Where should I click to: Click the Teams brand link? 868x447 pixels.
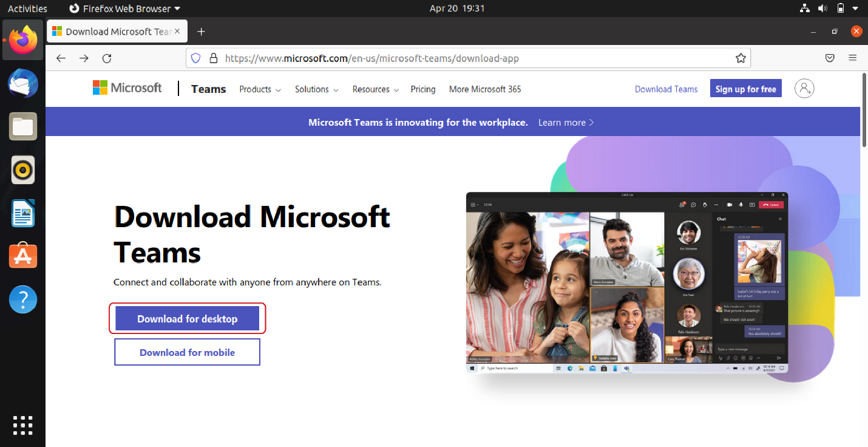pyautogui.click(x=208, y=89)
